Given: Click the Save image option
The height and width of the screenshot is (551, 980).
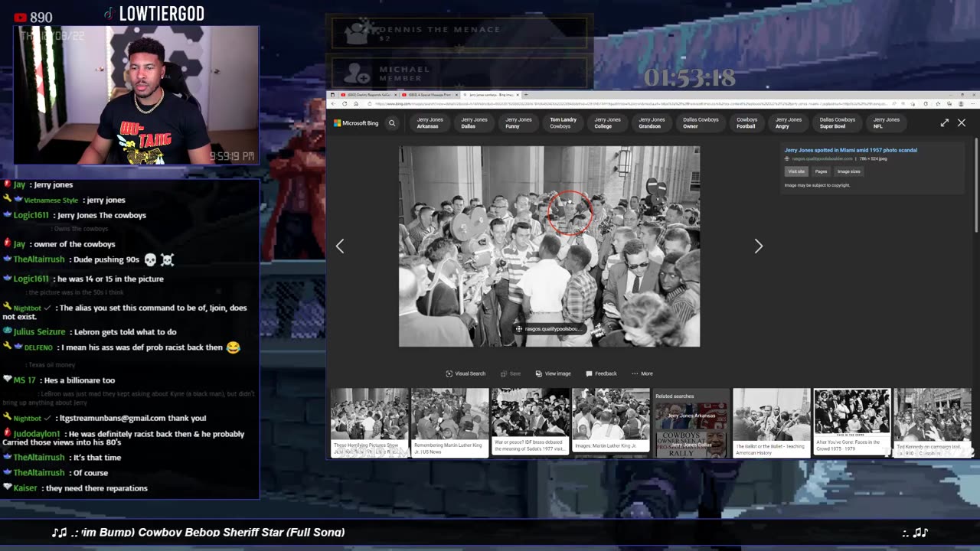Looking at the screenshot, I should coord(511,373).
